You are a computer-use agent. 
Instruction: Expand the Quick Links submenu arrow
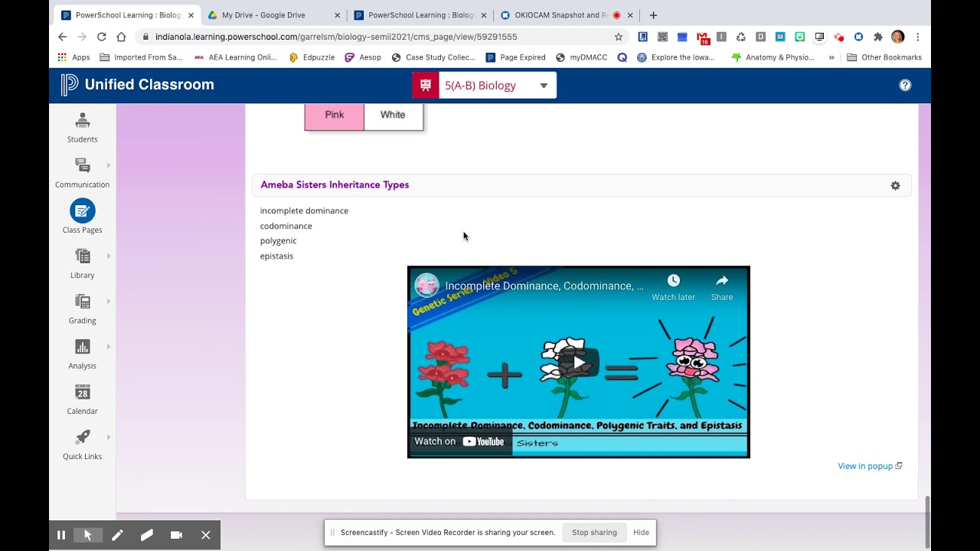click(x=109, y=437)
